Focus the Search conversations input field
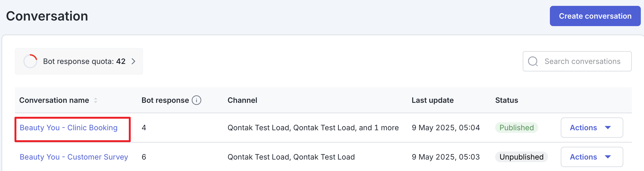644x171 pixels. tap(582, 61)
